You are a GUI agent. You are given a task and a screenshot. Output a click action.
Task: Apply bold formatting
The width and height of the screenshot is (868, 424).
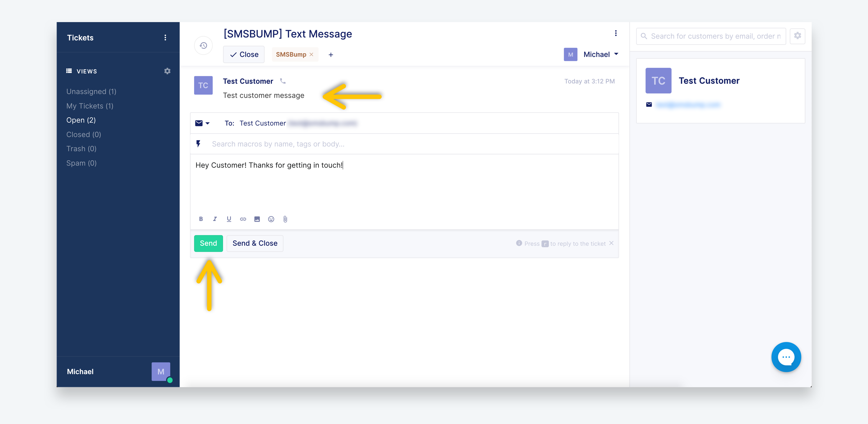[x=201, y=219]
